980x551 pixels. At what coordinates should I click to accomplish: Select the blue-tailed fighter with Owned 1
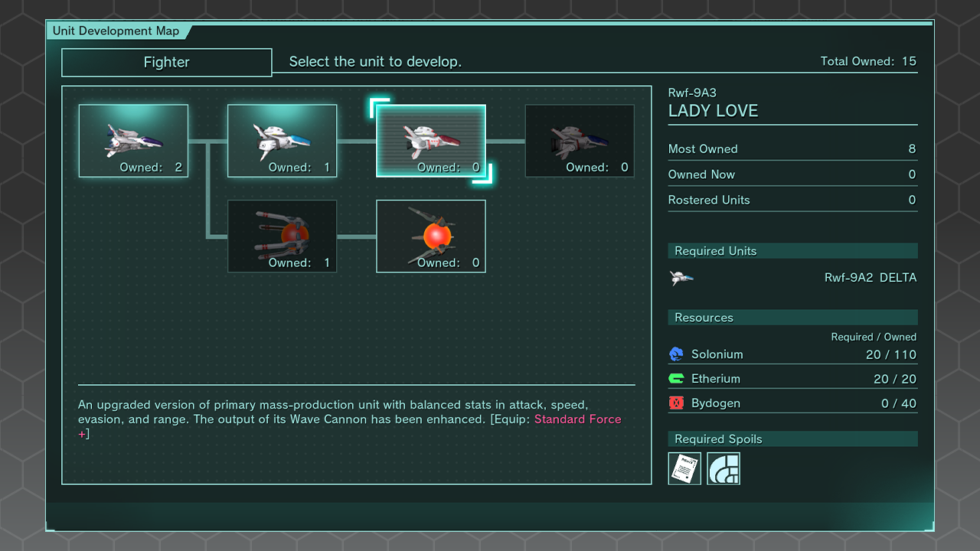tap(282, 141)
